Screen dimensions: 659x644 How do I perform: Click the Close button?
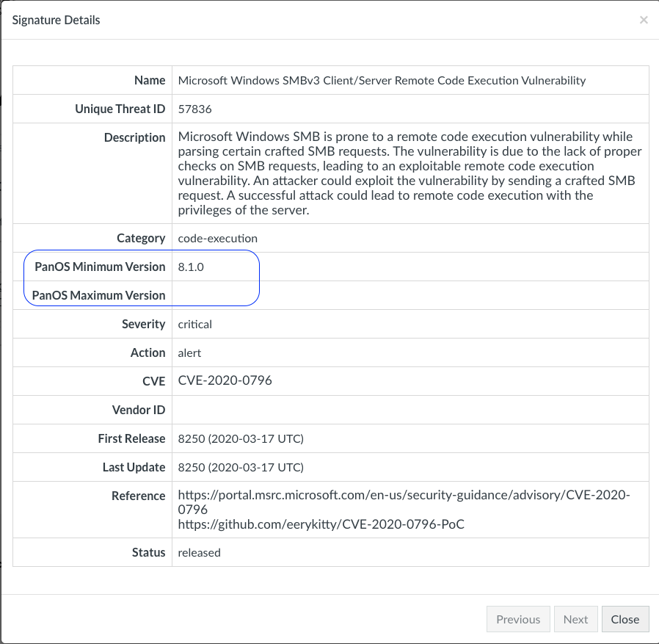[x=625, y=619]
